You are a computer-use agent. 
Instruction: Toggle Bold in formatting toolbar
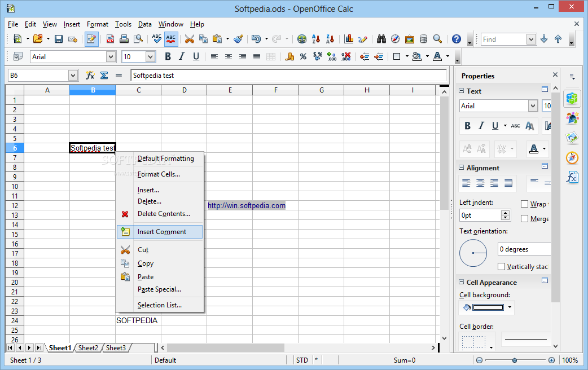coord(168,56)
